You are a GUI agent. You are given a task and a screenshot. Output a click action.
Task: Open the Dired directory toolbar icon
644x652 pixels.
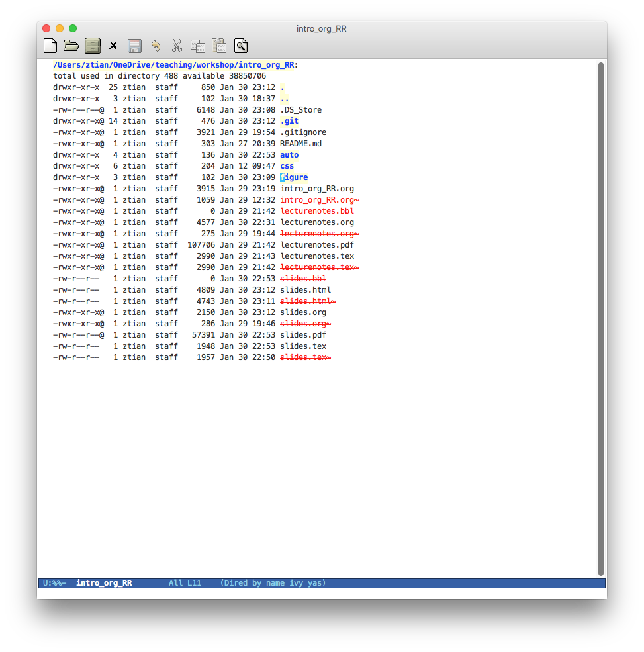point(92,46)
